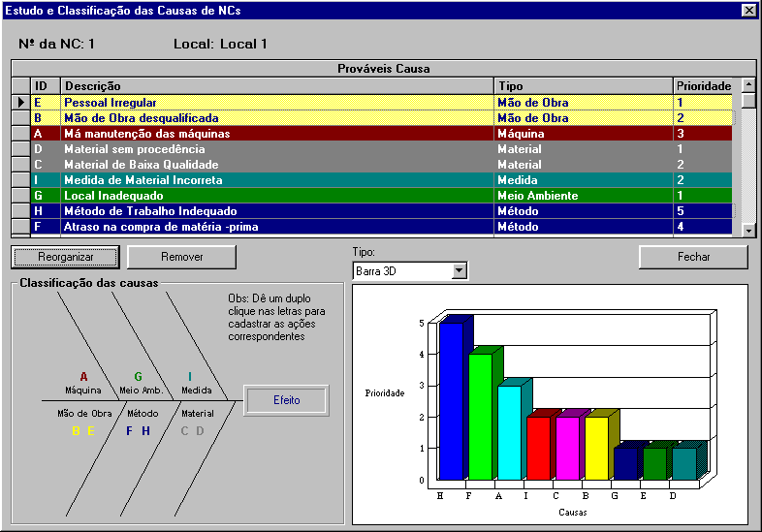Image resolution: width=762 pixels, height=532 pixels.
Task: Click priority value 4 in row F
Action: pyautogui.click(x=703, y=227)
